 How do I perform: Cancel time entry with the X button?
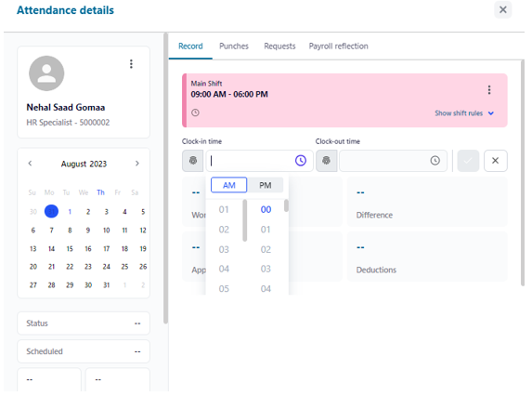pos(496,161)
